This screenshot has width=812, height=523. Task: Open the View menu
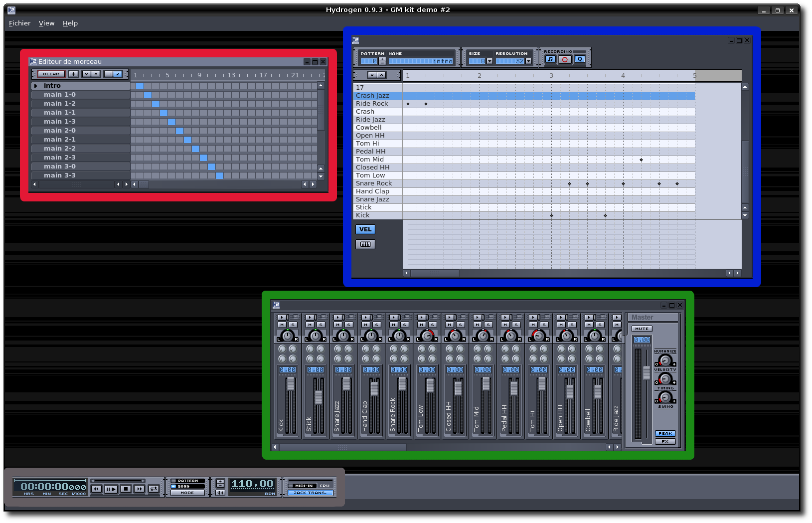(x=46, y=23)
